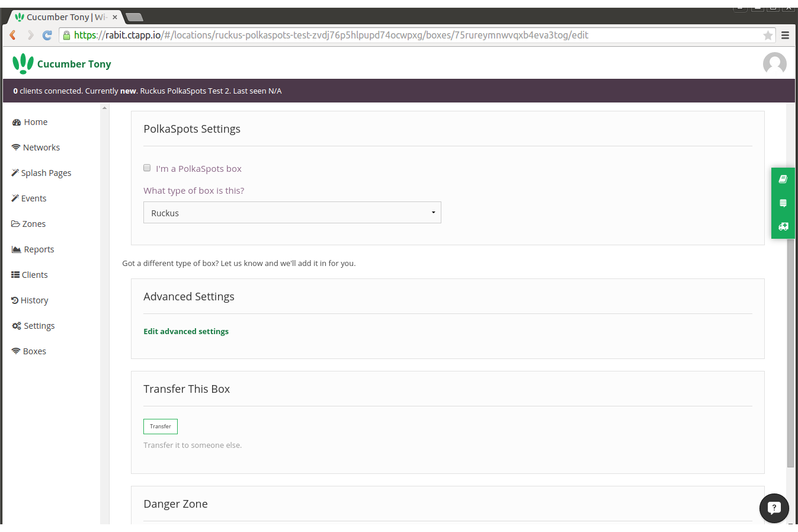Click the Transfer button
Screen dimensions: 798x532
click(161, 427)
